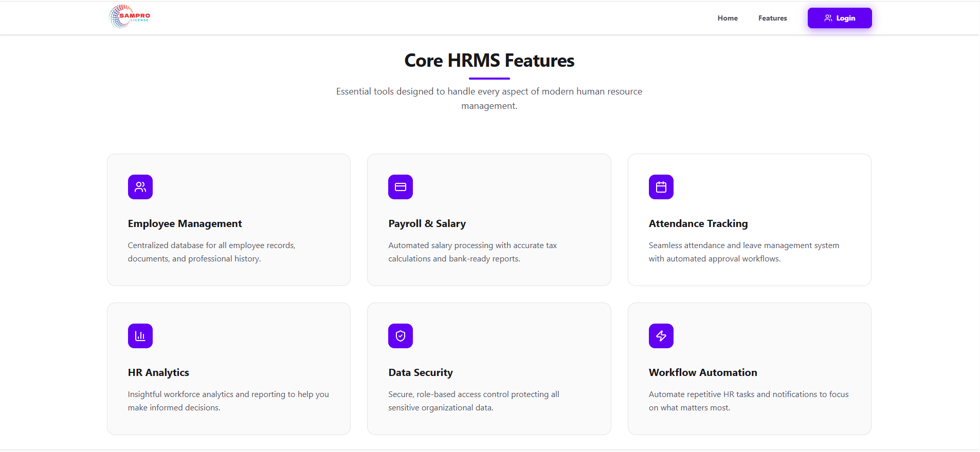Select the HR Analytics heading
This screenshot has height=452, width=980.
158,372
